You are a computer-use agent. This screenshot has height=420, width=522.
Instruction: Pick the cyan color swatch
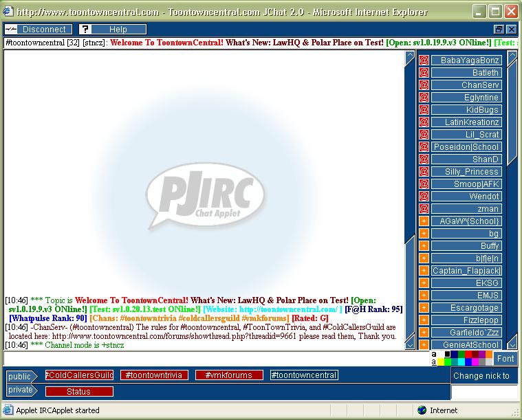pos(461,362)
